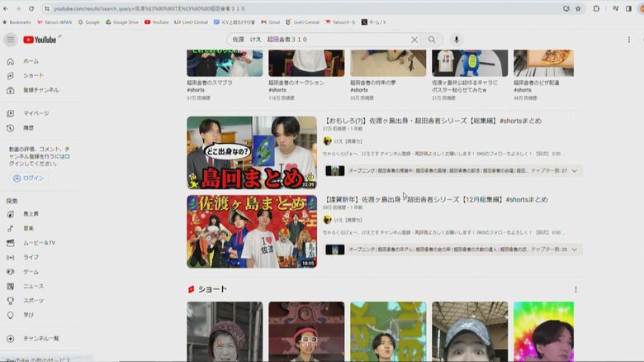Expand chapters of 12月総集編 video
This screenshot has height=362, width=644.
[x=575, y=249]
